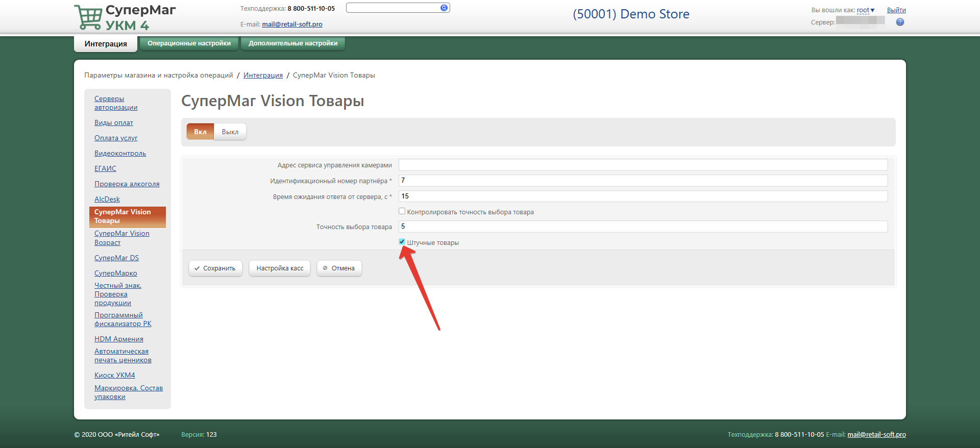Image resolution: width=980 pixels, height=448 pixels.
Task: Uncheck the 'Штучные товары' checkbox
Action: (402, 242)
